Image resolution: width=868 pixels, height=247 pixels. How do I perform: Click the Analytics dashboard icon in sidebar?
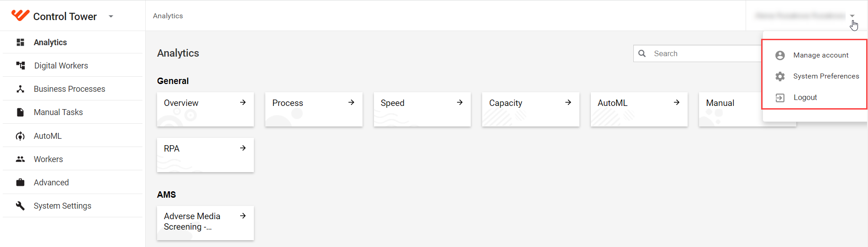tap(20, 42)
